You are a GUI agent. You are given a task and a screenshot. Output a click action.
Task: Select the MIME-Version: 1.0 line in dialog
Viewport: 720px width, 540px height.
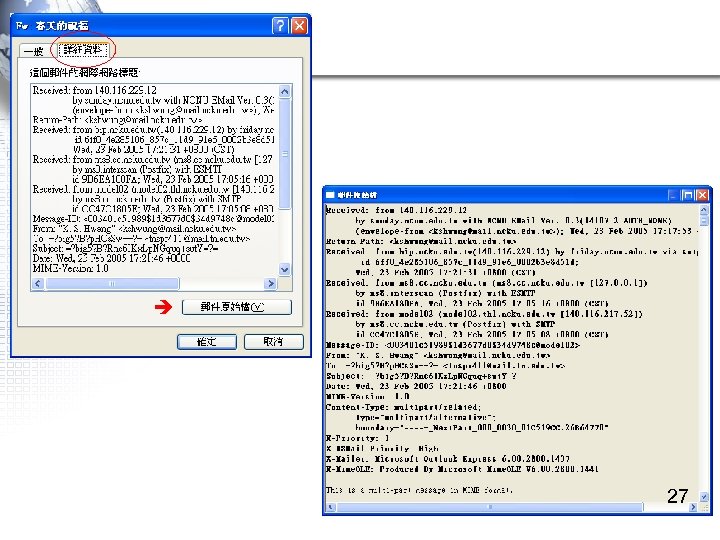pos(71,269)
